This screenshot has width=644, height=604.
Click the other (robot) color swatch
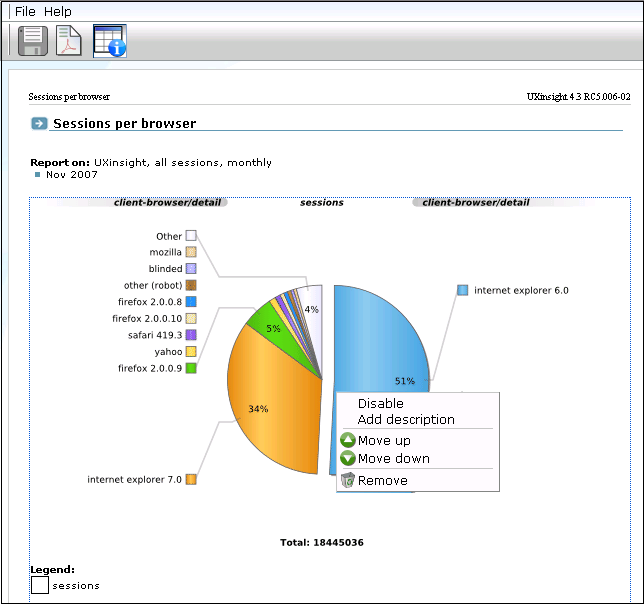191,285
